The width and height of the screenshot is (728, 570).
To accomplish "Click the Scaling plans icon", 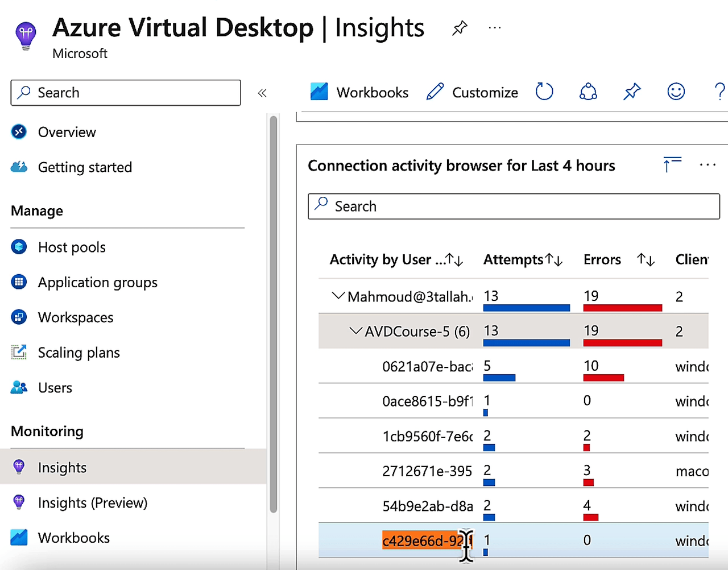I will tap(19, 352).
